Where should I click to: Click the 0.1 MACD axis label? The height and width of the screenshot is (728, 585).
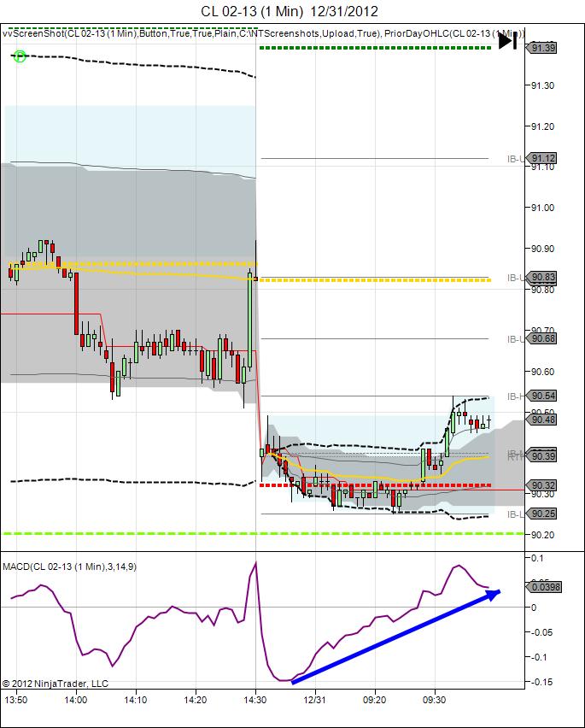[537, 558]
